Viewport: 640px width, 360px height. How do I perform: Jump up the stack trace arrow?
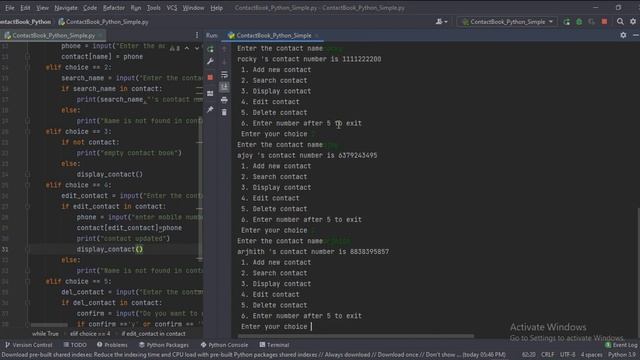224,49
